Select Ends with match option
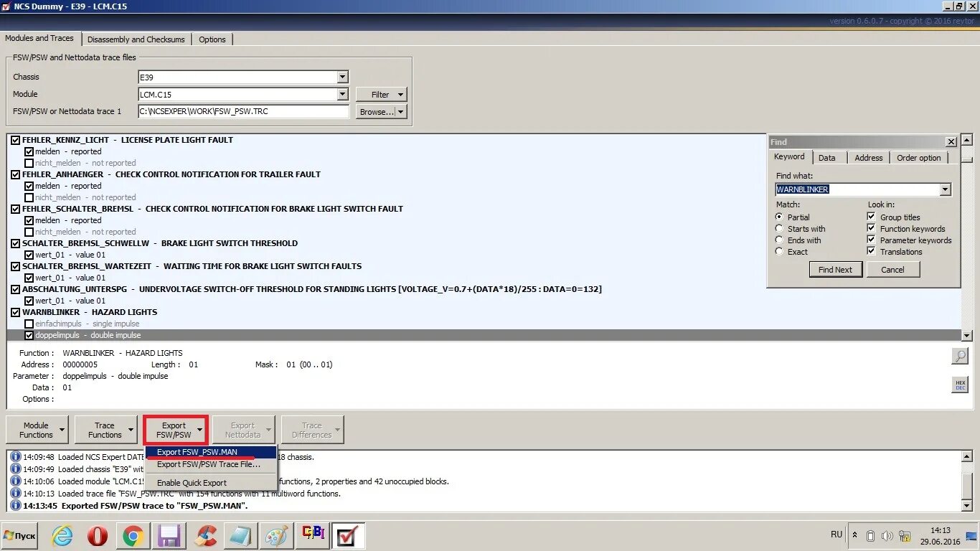Viewport: 980px width, 551px height. pyautogui.click(x=779, y=240)
